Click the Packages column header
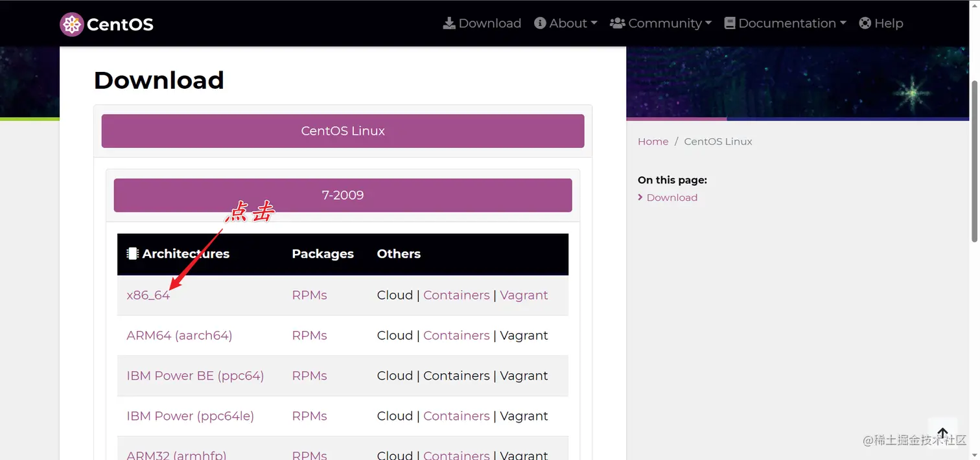This screenshot has height=460, width=980. click(323, 254)
